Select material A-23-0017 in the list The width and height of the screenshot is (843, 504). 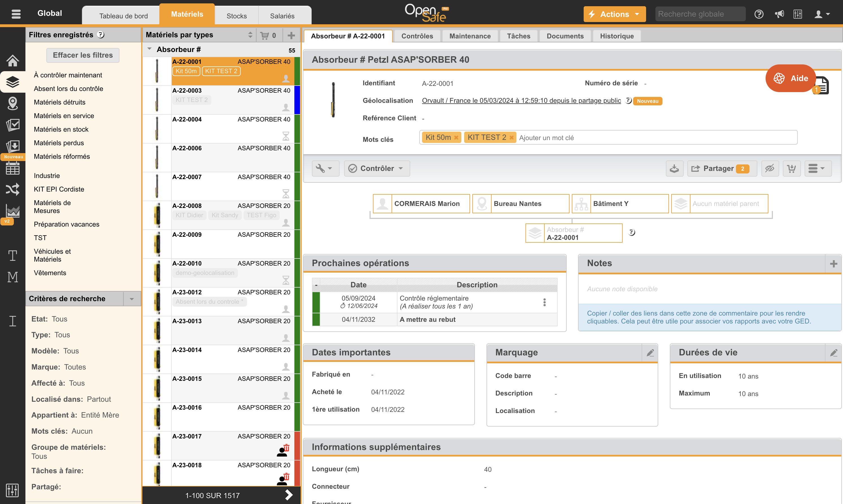tap(221, 446)
